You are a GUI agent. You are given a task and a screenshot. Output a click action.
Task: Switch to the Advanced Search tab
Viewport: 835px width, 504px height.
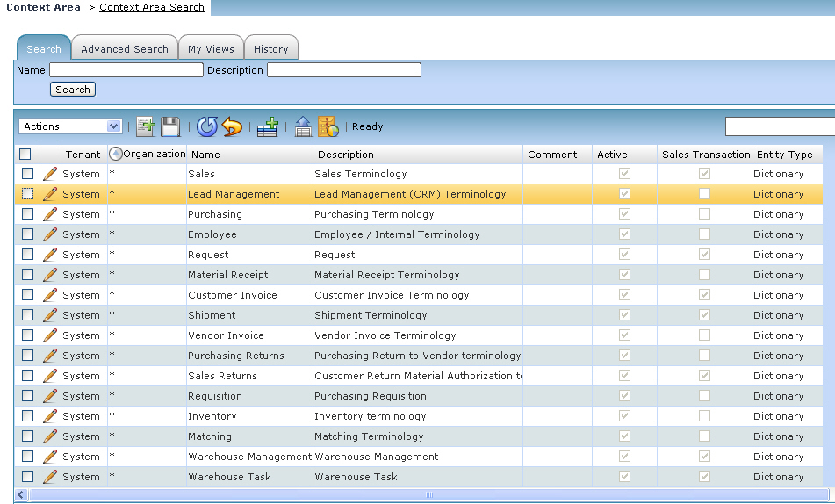coord(124,49)
